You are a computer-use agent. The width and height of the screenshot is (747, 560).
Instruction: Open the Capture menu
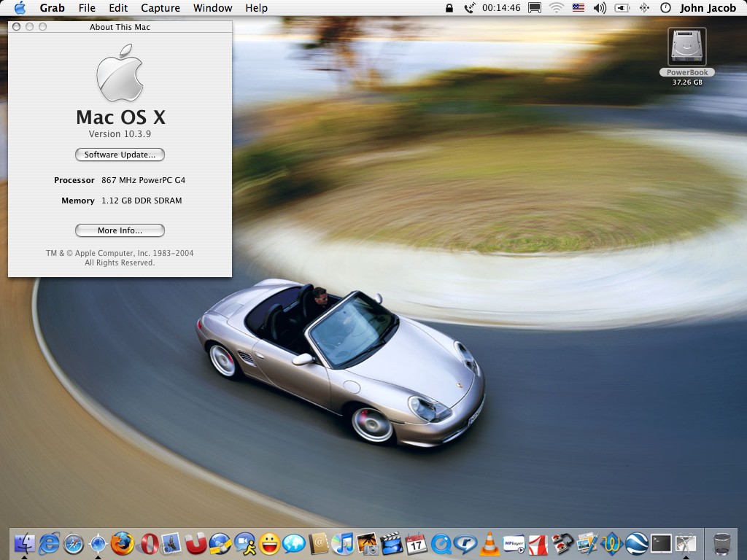point(160,7)
